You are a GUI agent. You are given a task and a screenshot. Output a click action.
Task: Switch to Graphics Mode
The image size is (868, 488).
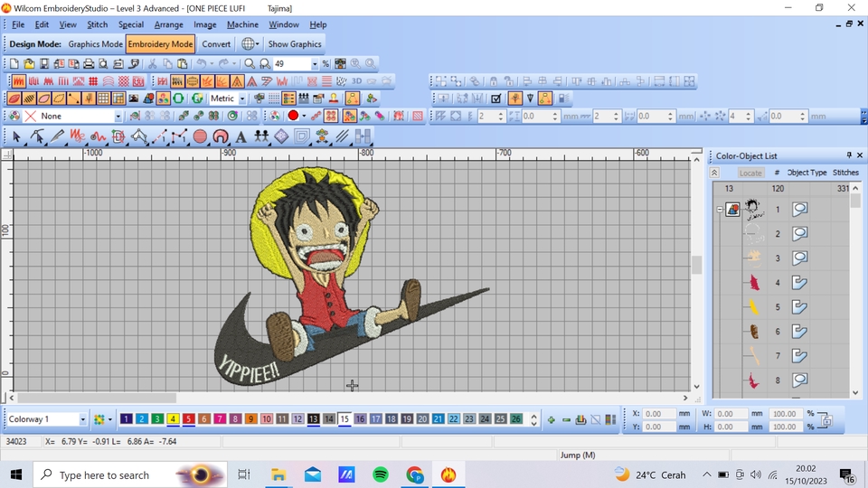[95, 43]
